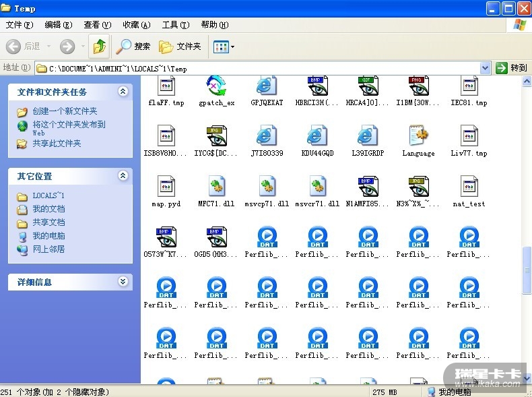
Task: Open 网上邻居 link
Action: tap(48, 249)
